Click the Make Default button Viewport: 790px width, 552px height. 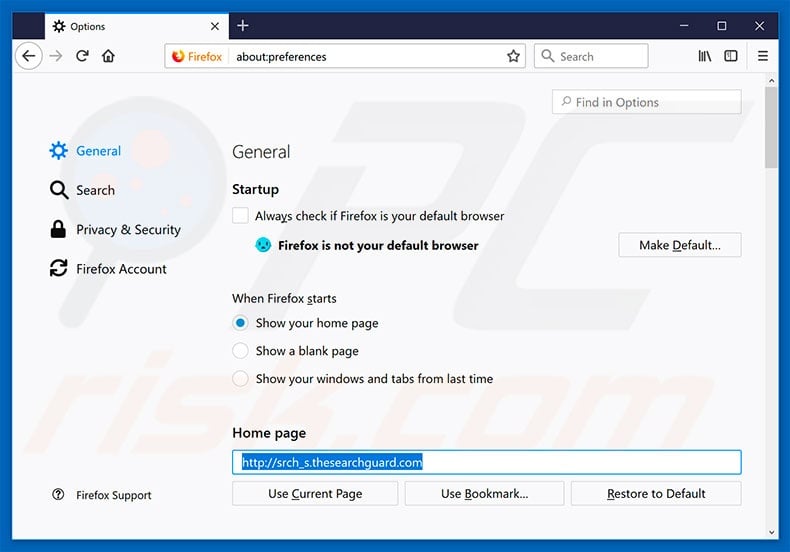680,245
